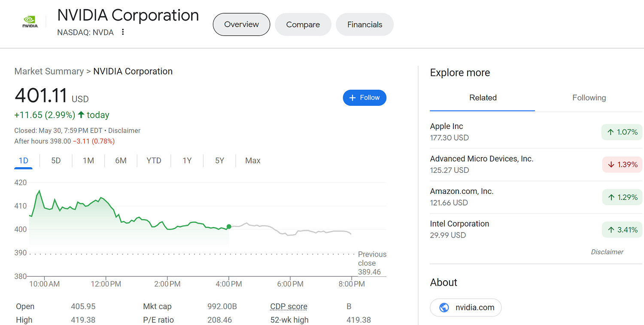
Task: Select the Overview tab
Action: coord(241,25)
